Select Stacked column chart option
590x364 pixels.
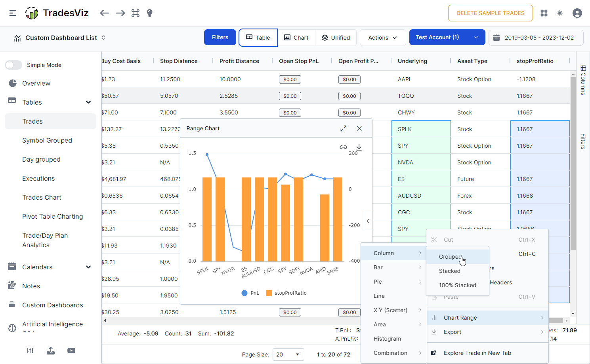458,271
